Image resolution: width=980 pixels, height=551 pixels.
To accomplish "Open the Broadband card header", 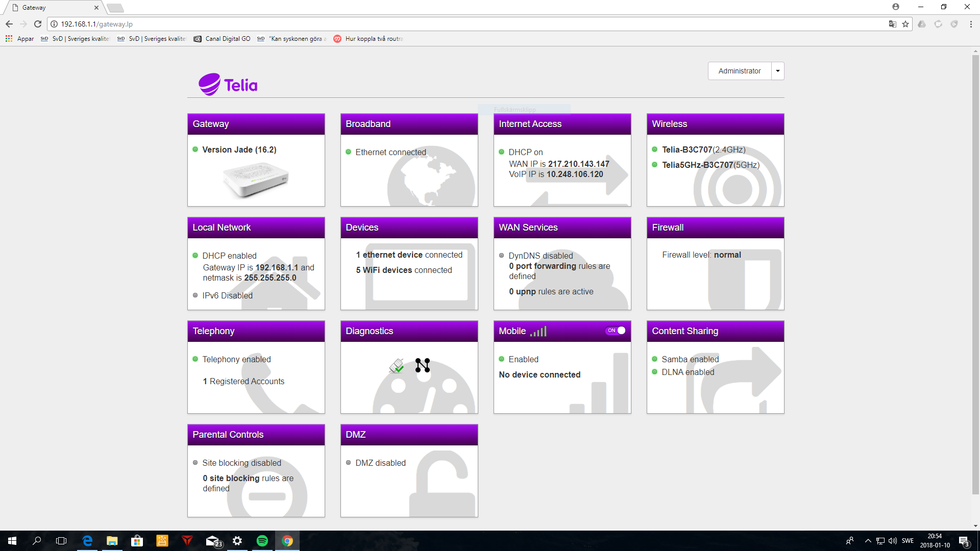I will [409, 124].
